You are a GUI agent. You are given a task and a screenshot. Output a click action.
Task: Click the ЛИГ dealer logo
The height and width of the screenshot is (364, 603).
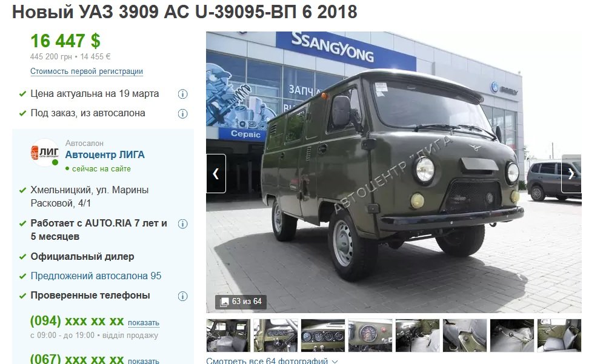pos(45,153)
